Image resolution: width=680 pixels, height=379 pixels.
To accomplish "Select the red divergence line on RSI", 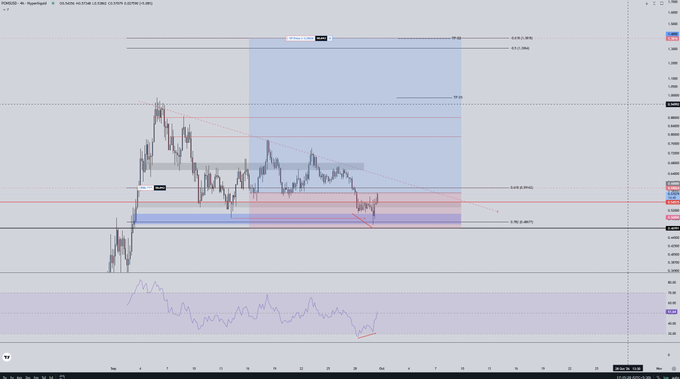I will click(367, 335).
